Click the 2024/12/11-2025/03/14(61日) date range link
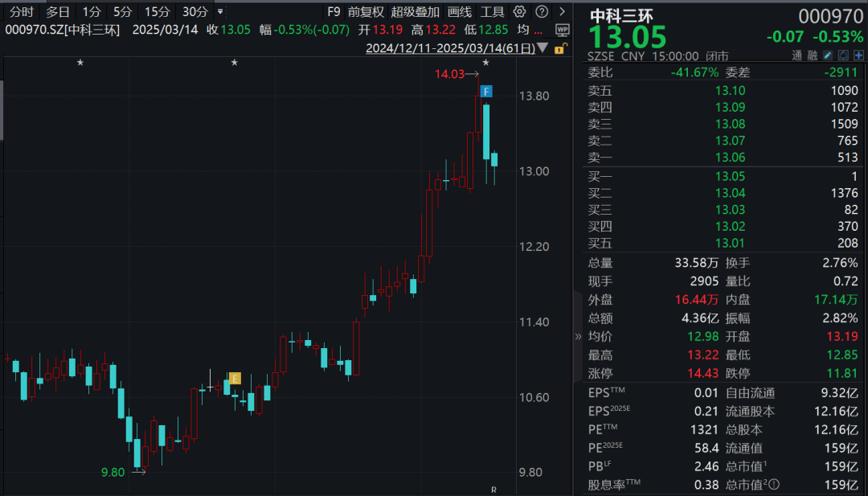The height and width of the screenshot is (496, 868). (x=451, y=48)
